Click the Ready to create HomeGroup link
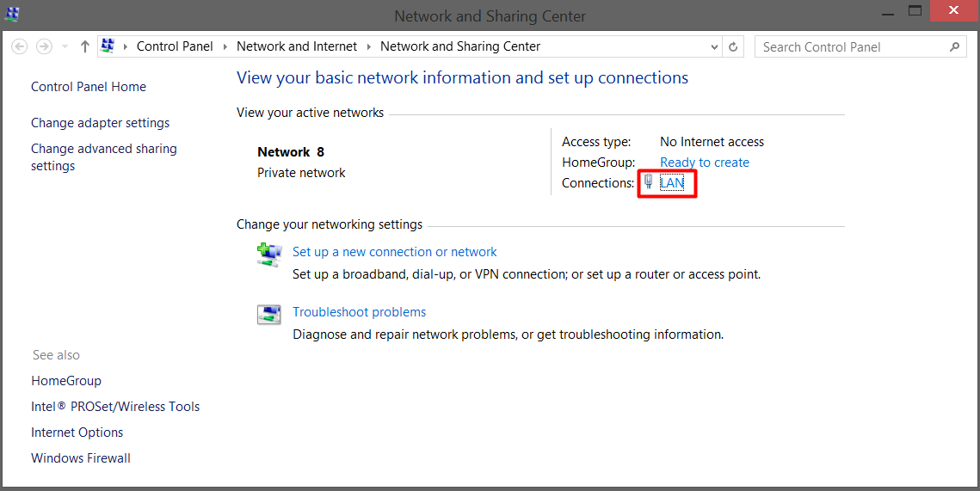The width and height of the screenshot is (980, 491). pos(704,162)
